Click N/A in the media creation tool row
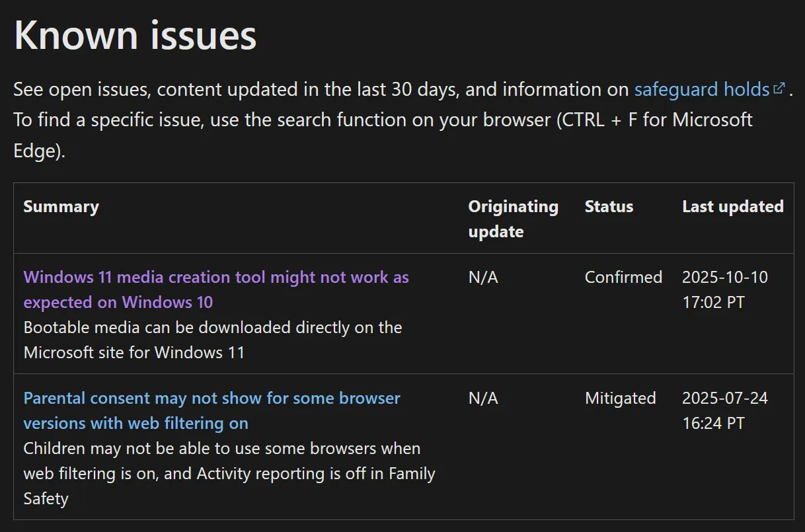 click(x=483, y=277)
